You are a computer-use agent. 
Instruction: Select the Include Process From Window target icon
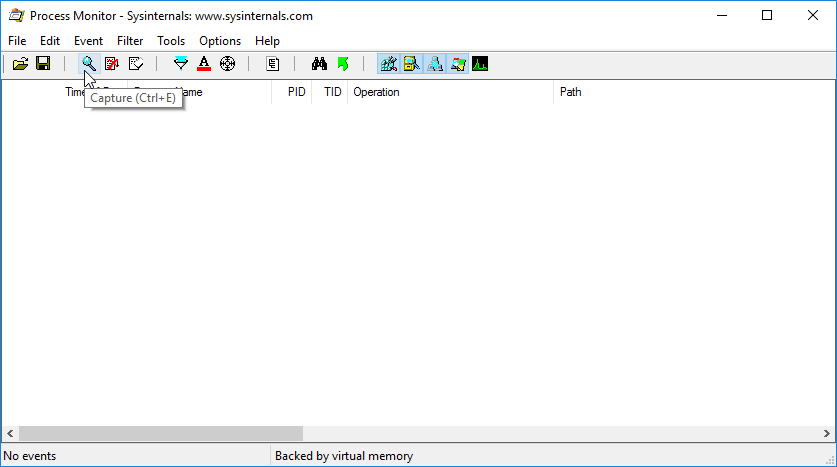pyautogui.click(x=227, y=64)
